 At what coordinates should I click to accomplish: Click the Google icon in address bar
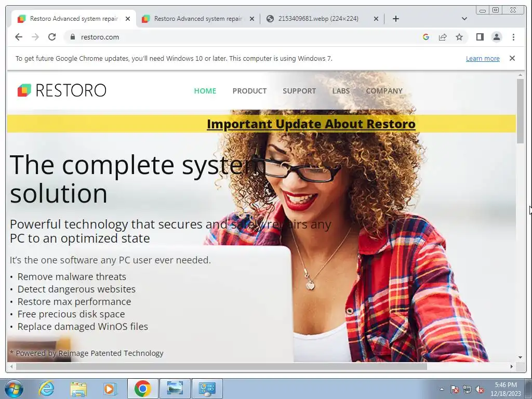[x=426, y=37]
